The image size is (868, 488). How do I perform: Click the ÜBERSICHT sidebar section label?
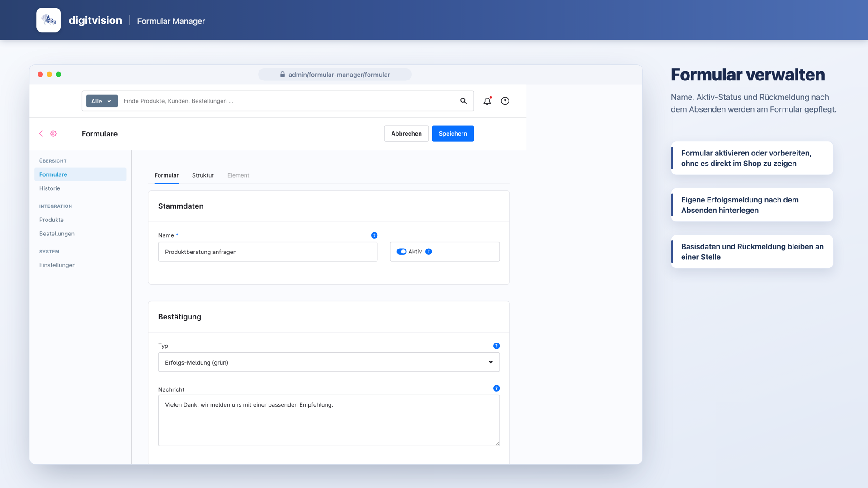point(53,161)
